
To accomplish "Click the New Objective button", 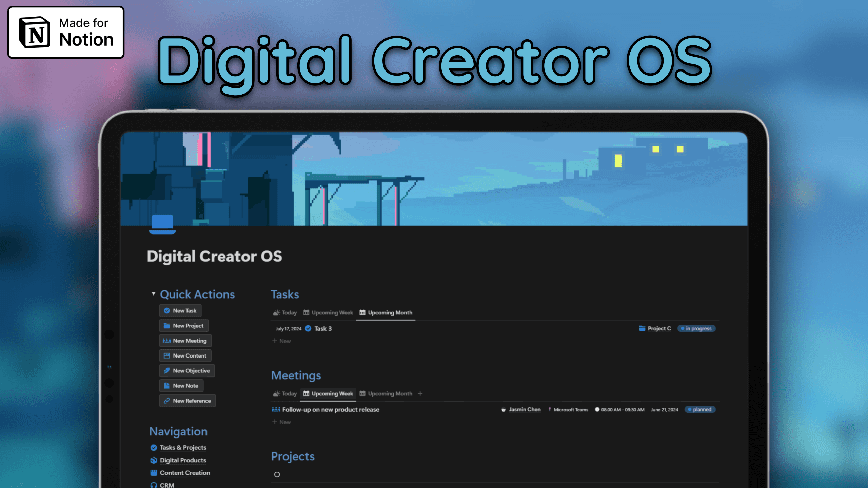I will pyautogui.click(x=187, y=370).
